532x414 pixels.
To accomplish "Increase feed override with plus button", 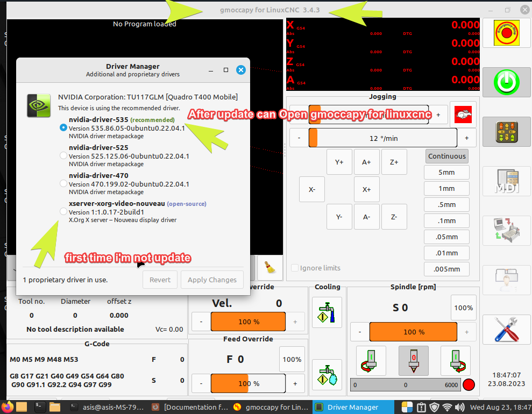I will point(295,383).
